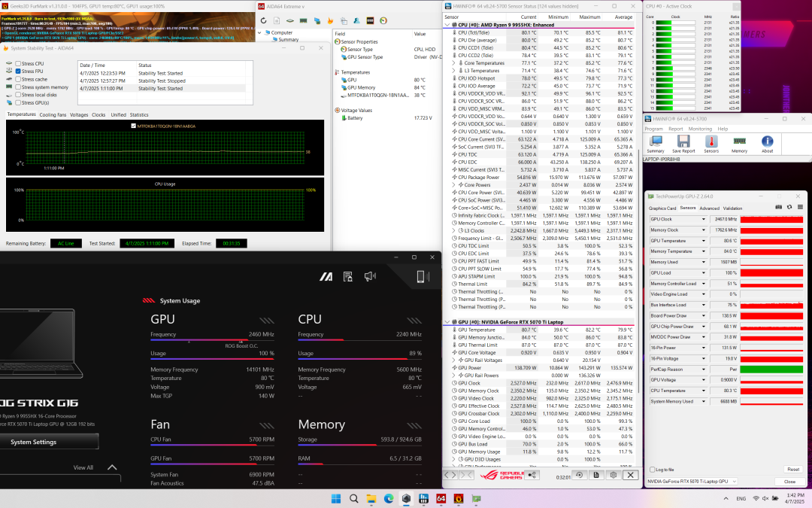Click the HWiNFO expand columns arrows button
This screenshot has height=508, width=812.
(450, 475)
